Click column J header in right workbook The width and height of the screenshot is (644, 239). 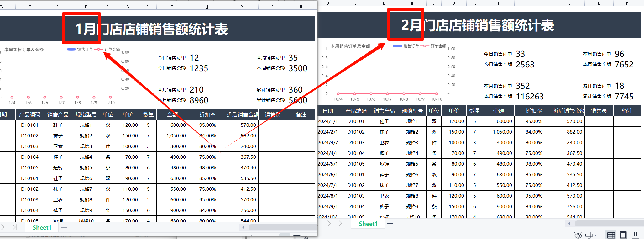(x=533, y=3)
